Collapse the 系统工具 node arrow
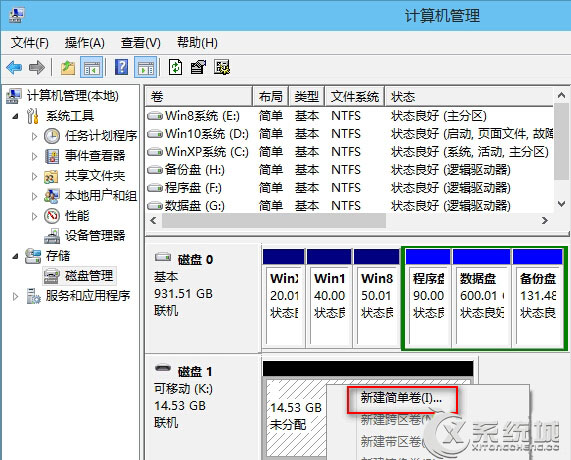The image size is (571, 460). pos(15,116)
